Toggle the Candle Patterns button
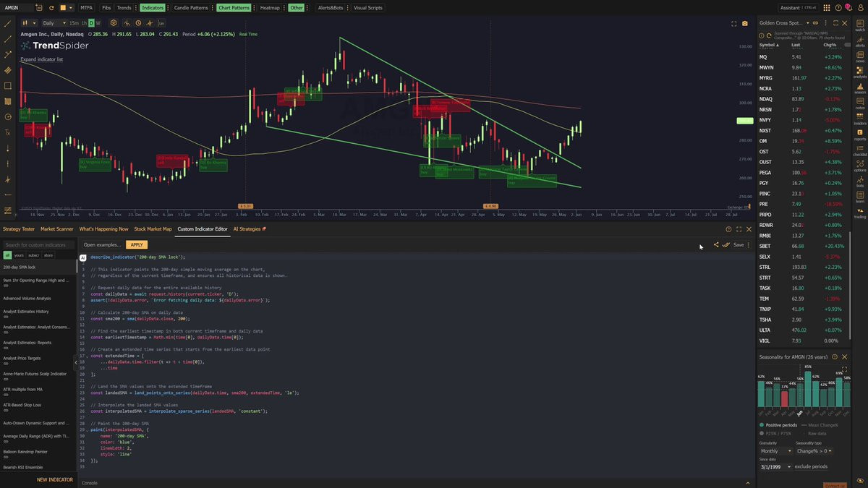The image size is (868, 488). 191,7
